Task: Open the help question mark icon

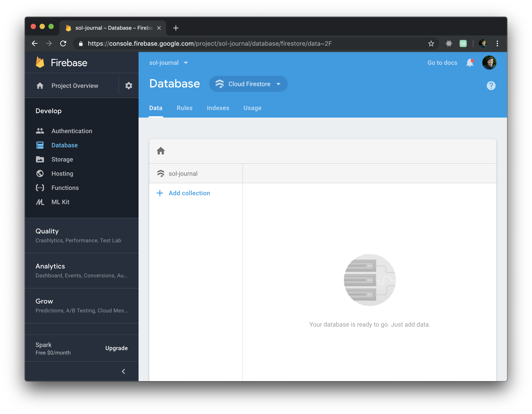Action: 491,86
